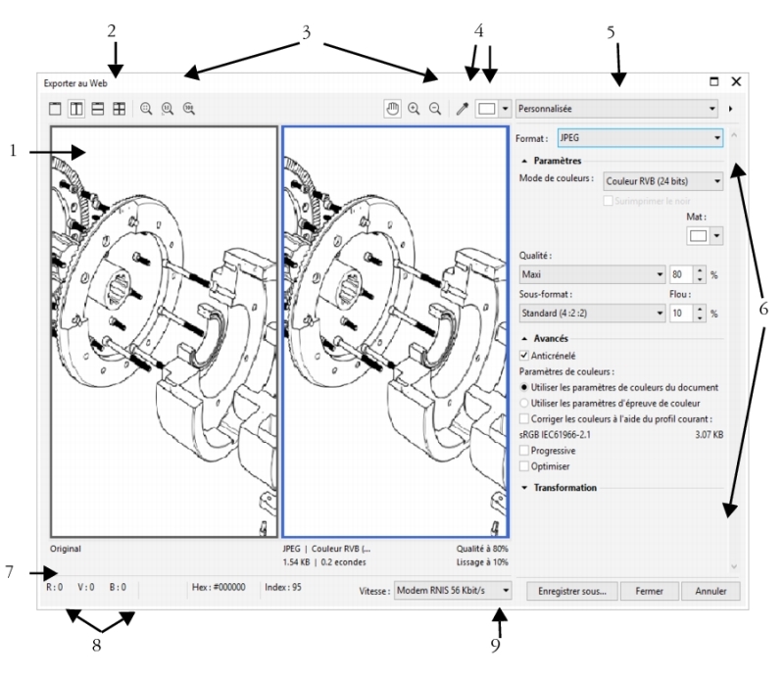Click the Qualité percentage input field
Screen dimensions: 784x679
(x=681, y=274)
